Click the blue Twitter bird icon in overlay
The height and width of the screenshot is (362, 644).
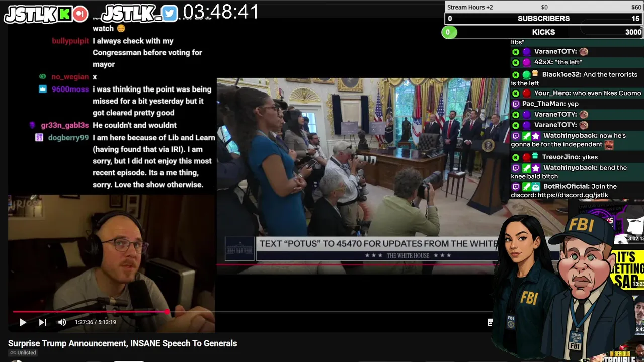point(170,14)
